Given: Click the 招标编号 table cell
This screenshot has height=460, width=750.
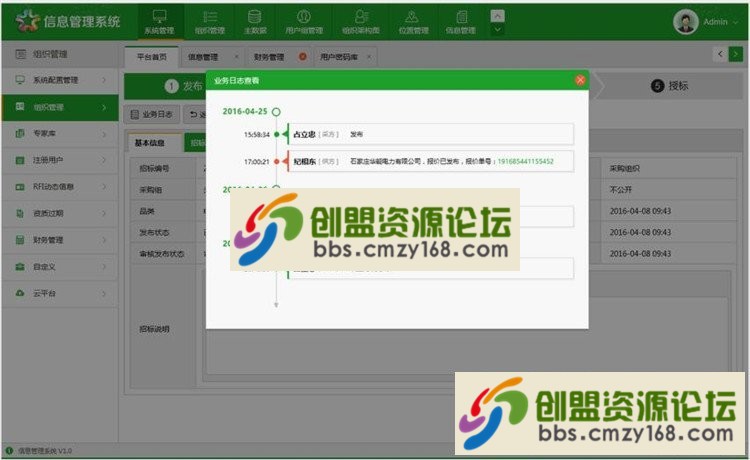Looking at the screenshot, I should 163,168.
